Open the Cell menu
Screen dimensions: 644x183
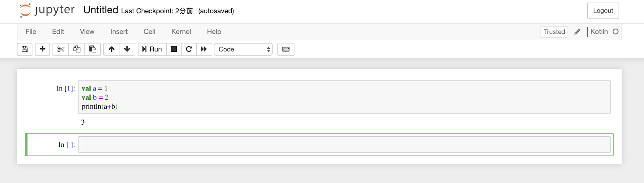click(x=149, y=32)
